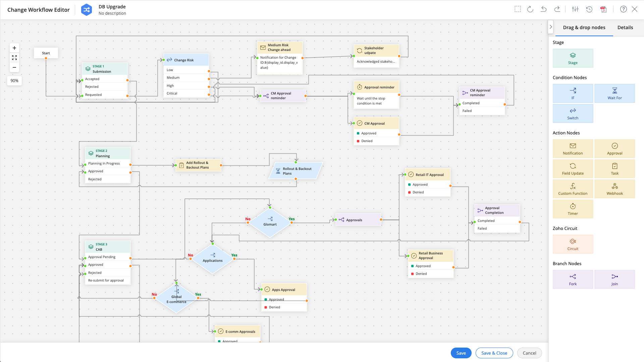Export the workflow as PDF
644x362 pixels.
(x=603, y=9)
